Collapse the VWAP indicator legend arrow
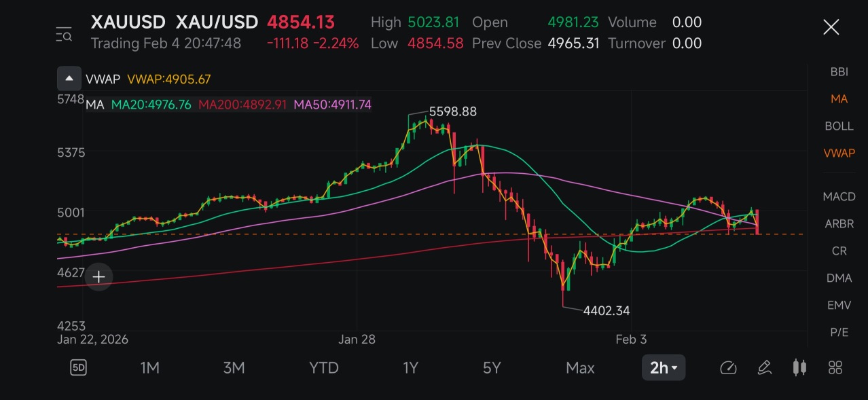 tap(69, 79)
